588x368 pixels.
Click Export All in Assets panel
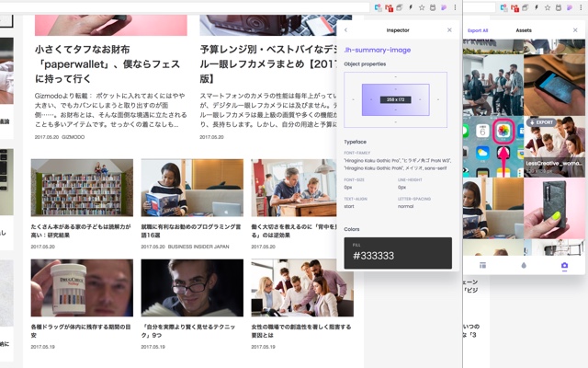[x=478, y=30]
